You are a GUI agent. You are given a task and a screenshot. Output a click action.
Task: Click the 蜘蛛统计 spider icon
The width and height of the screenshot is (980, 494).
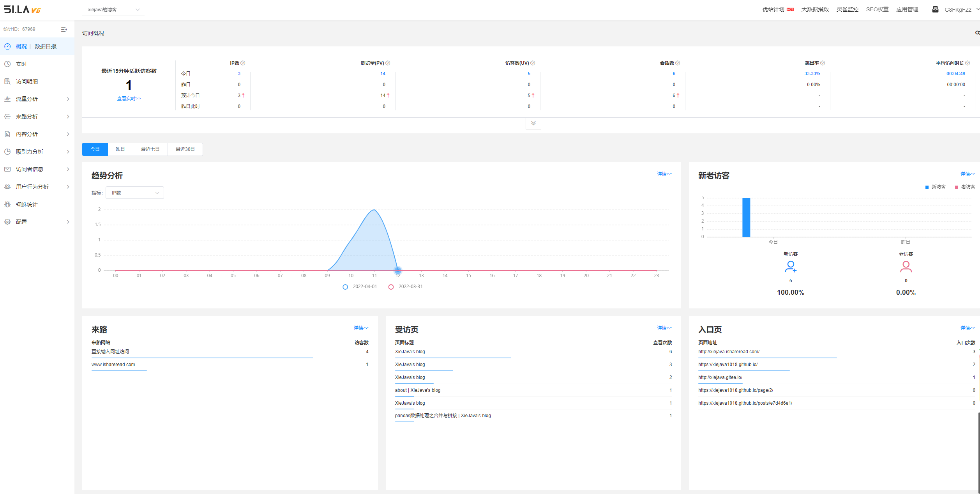(7, 204)
